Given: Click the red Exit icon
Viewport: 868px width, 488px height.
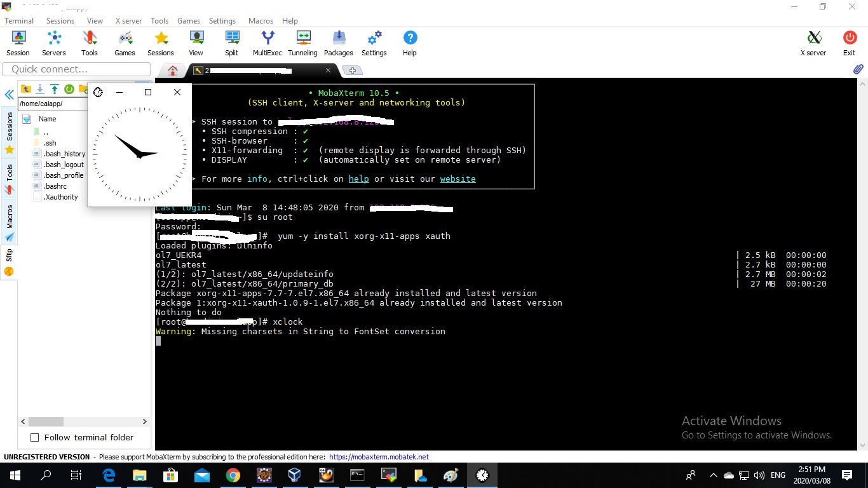Looking at the screenshot, I should pyautogui.click(x=849, y=43).
